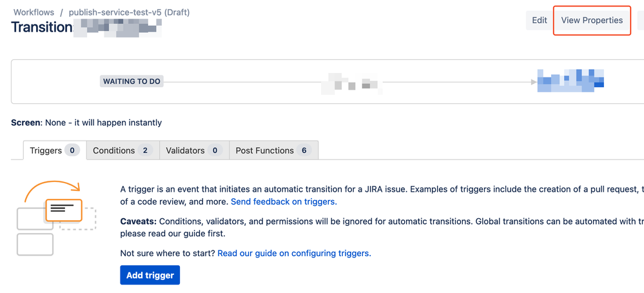
Task: Click the Triggers count badge showing 0
Action: pos(72,150)
